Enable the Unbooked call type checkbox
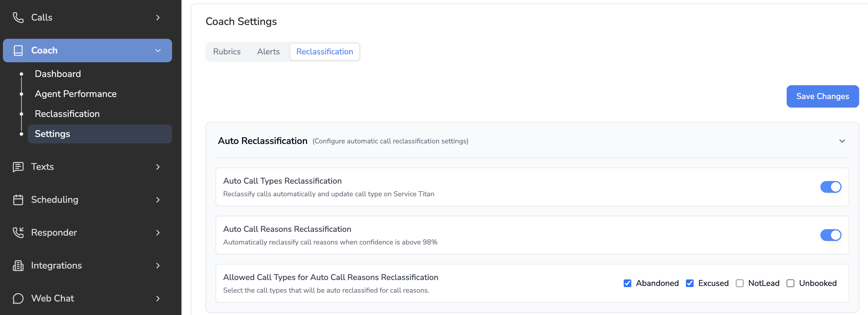 tap(790, 283)
